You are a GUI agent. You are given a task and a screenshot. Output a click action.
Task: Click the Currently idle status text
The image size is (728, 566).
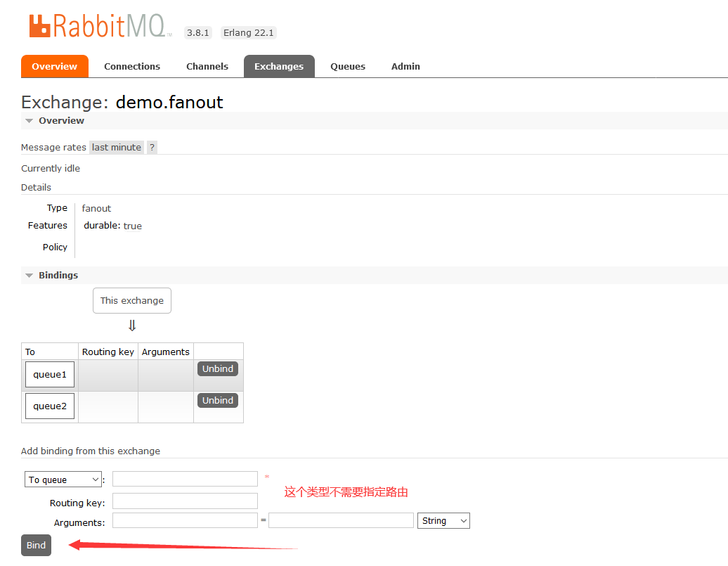click(51, 168)
